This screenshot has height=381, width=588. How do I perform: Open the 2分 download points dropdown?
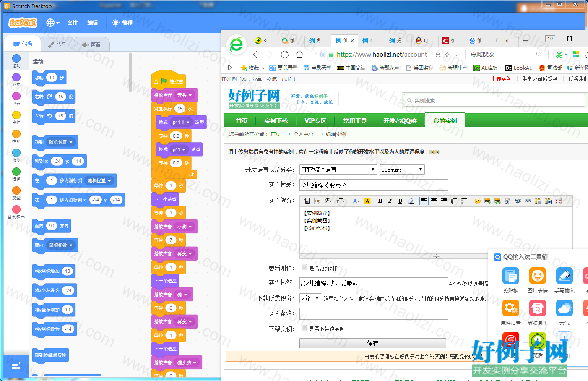(x=310, y=298)
